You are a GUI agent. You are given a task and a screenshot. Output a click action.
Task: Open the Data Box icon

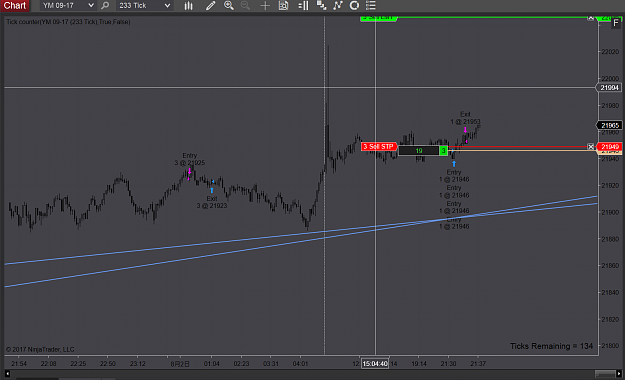point(283,6)
